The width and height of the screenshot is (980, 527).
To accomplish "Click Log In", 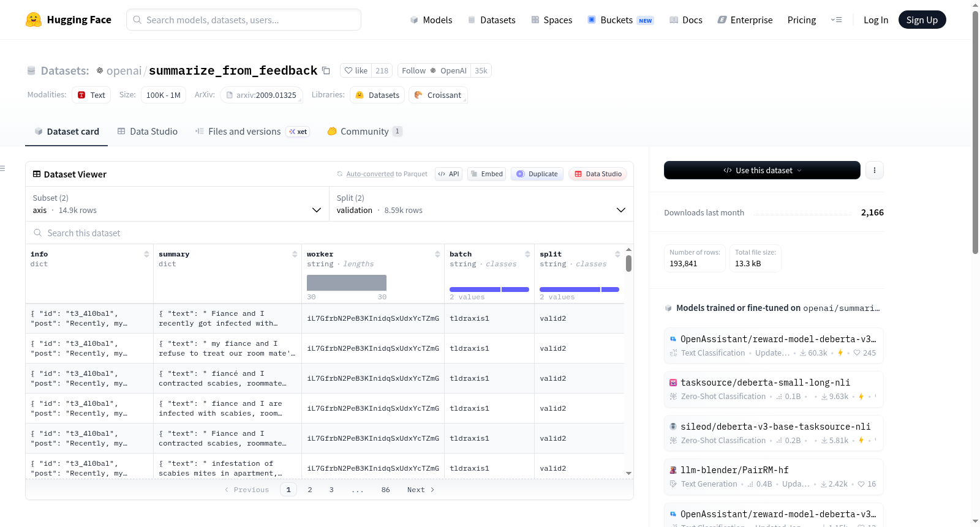I will click(x=876, y=20).
